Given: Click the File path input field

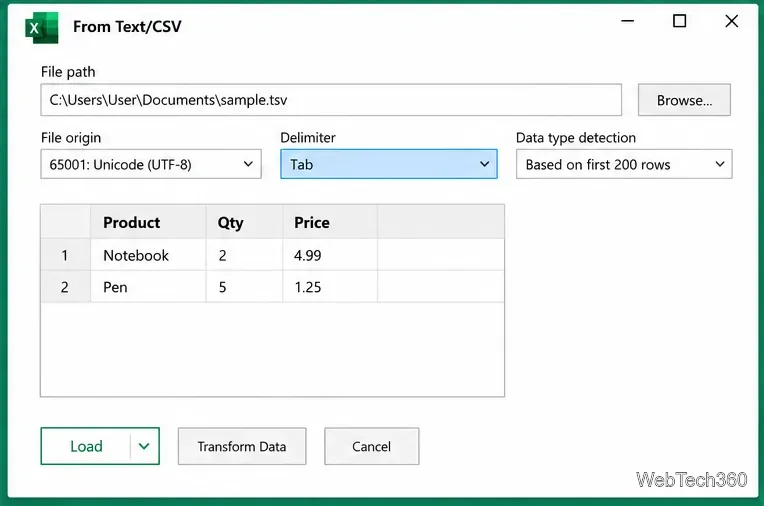Looking at the screenshot, I should [x=331, y=100].
